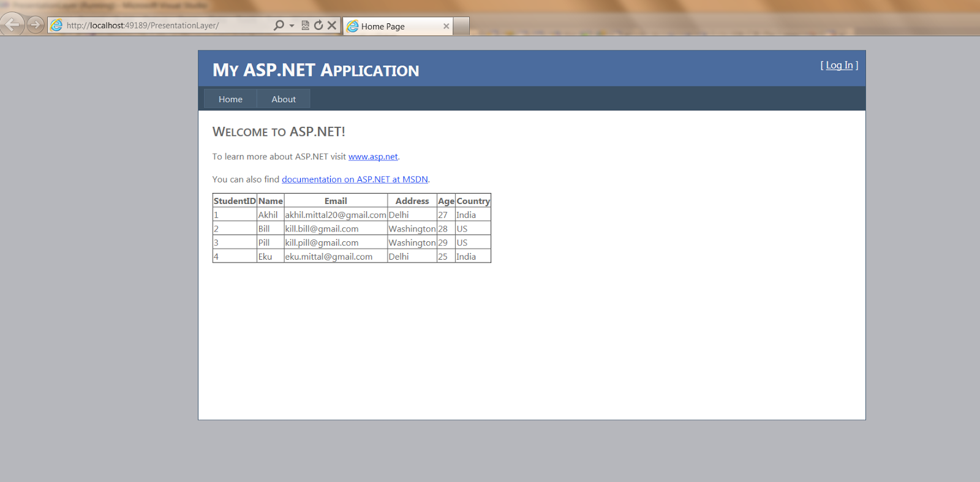Expand the address bar autocomplete dropdown arrow
This screenshot has height=482, width=980.
[292, 26]
